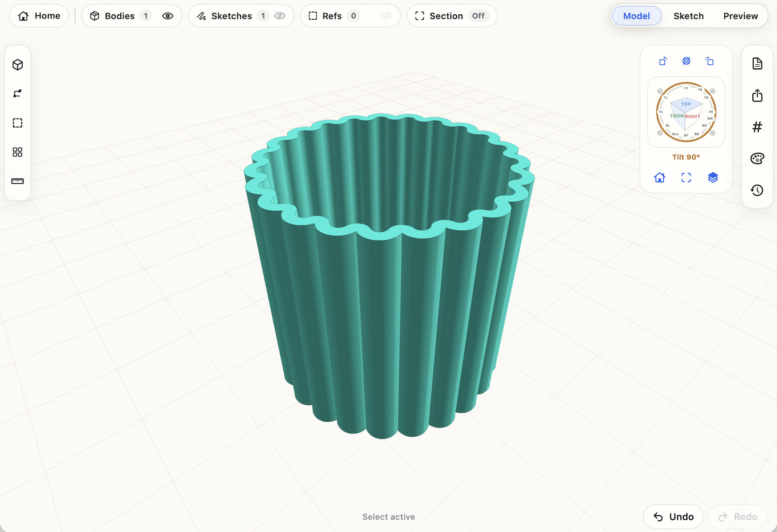Click the FRONT face of view cube
The height and width of the screenshot is (532, 777).
pos(677,116)
